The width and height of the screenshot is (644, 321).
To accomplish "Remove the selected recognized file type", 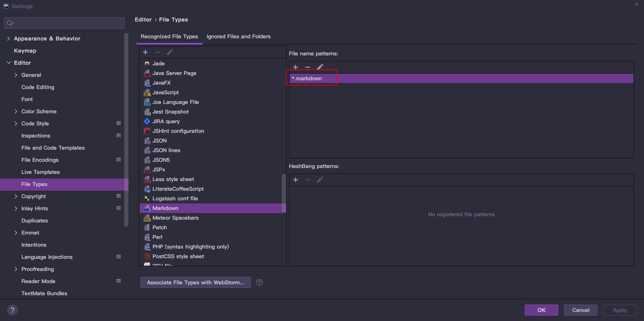I will 158,52.
